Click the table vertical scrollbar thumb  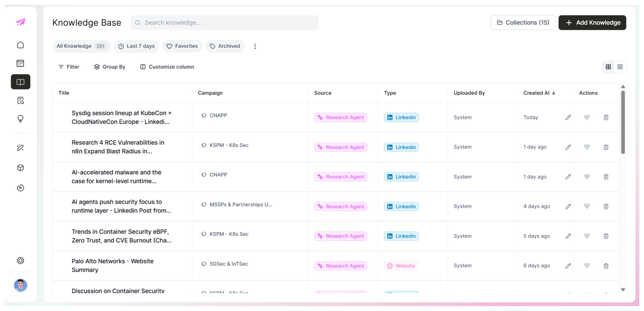pyautogui.click(x=623, y=123)
